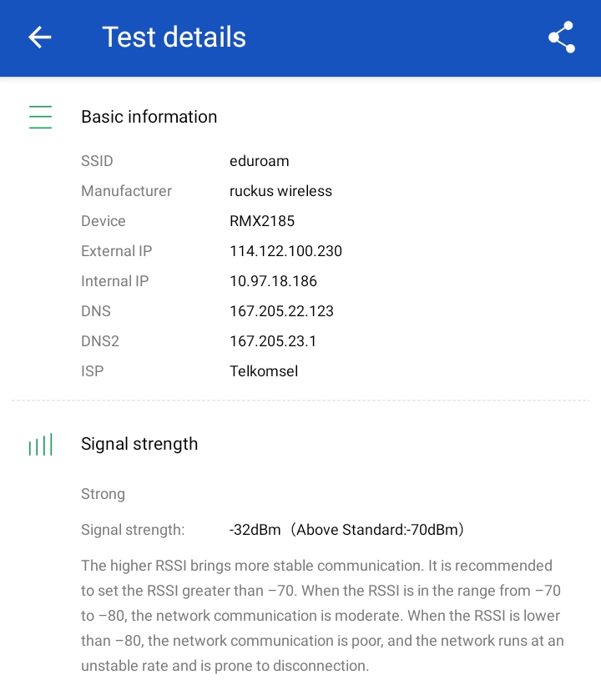The height and width of the screenshot is (700, 601).
Task: Click the External IP field label
Action: (117, 251)
